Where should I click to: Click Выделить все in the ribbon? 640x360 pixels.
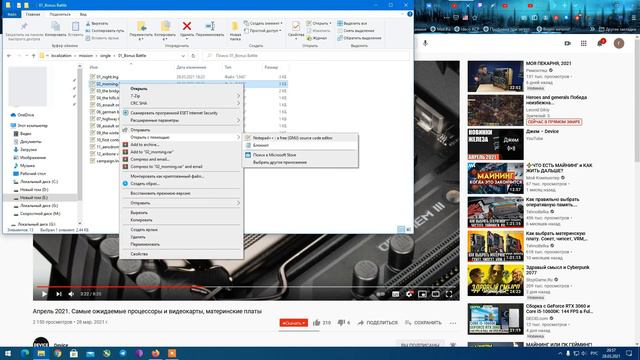[352, 23]
